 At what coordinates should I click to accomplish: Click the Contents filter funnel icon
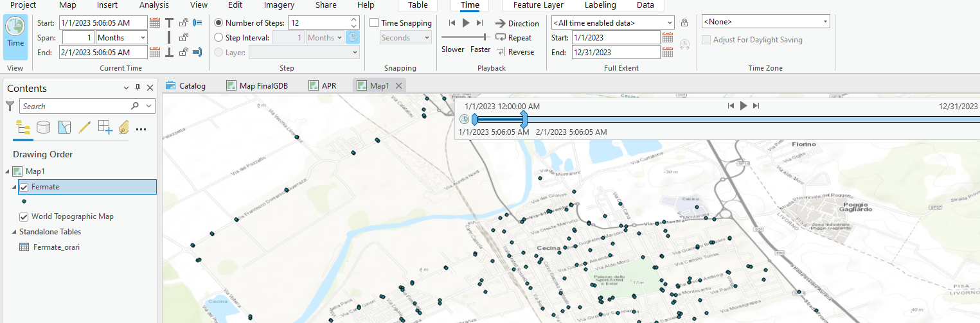coord(10,106)
